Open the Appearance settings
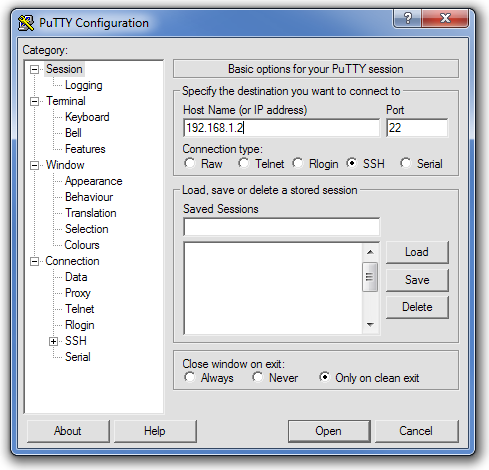 pyautogui.click(x=94, y=181)
